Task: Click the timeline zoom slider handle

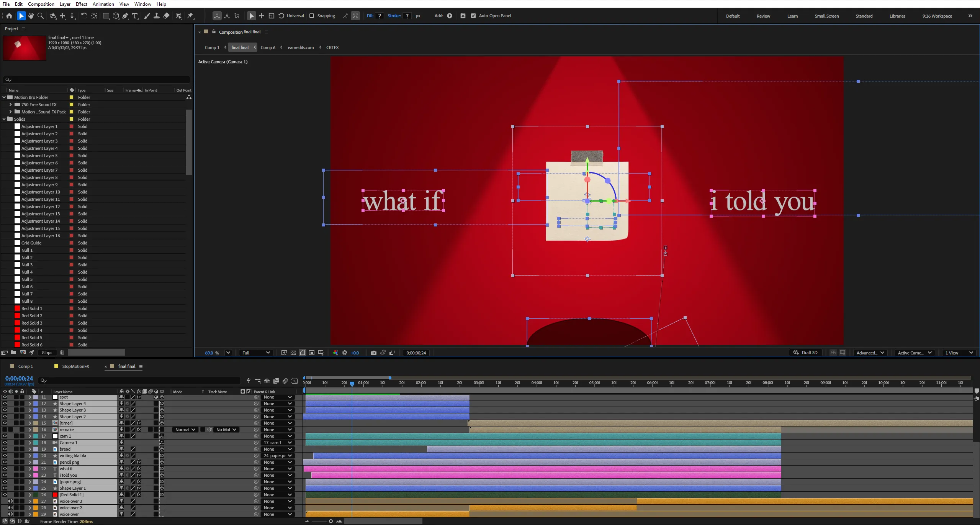Action: (x=331, y=521)
